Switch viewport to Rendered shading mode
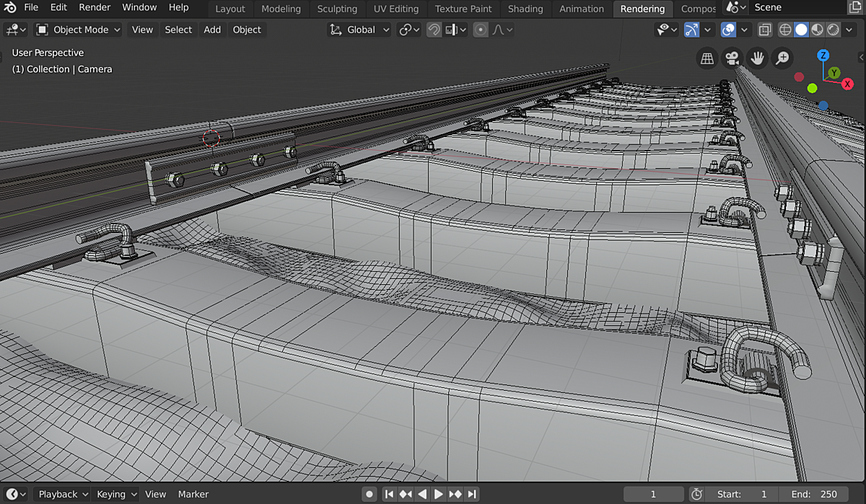 point(834,30)
